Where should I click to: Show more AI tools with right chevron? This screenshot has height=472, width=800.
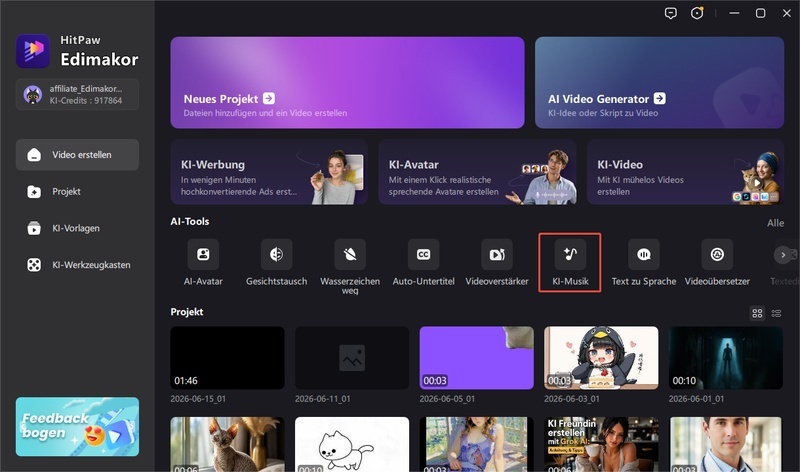click(x=783, y=255)
